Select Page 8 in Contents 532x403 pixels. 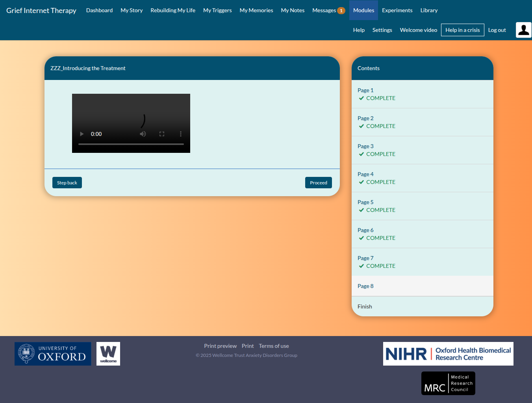click(365, 286)
